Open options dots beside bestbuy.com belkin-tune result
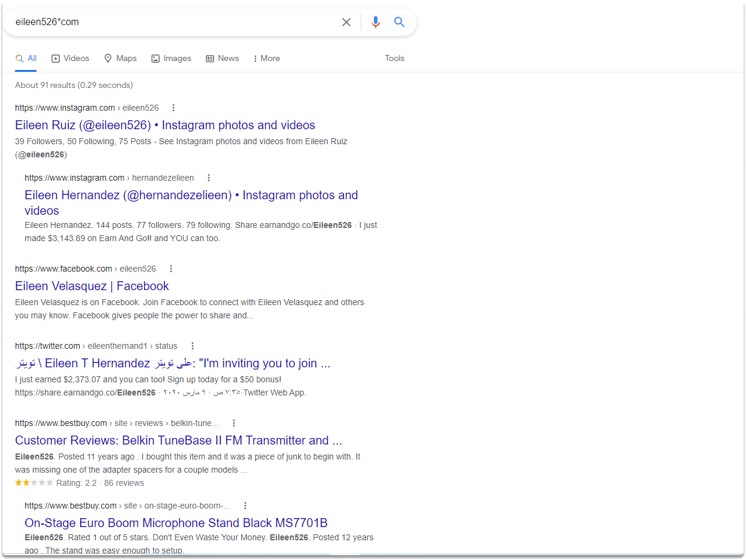 point(234,423)
